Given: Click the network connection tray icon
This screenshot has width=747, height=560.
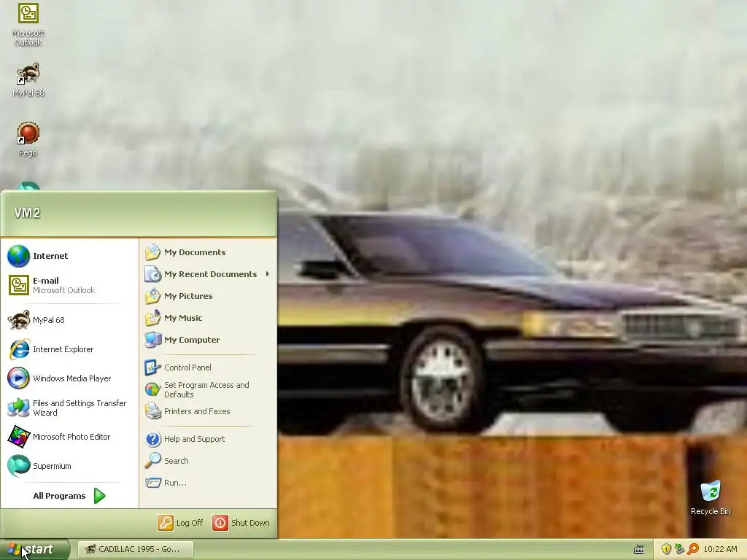Looking at the screenshot, I should pyautogui.click(x=679, y=549).
